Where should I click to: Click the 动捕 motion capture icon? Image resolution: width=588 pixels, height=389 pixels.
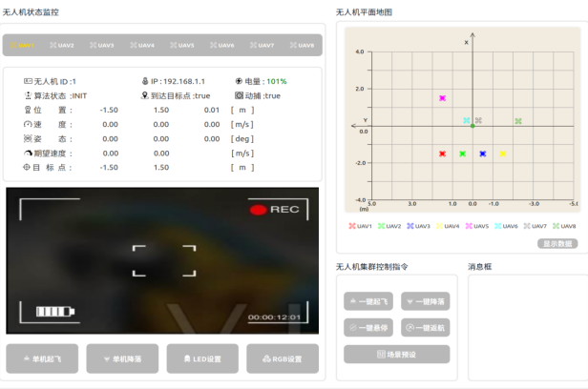coord(239,95)
